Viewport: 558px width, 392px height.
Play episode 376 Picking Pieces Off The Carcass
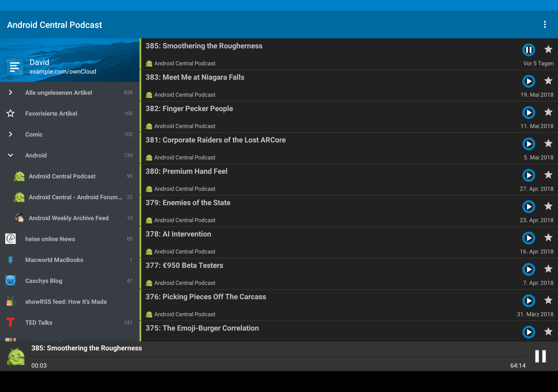[529, 301]
